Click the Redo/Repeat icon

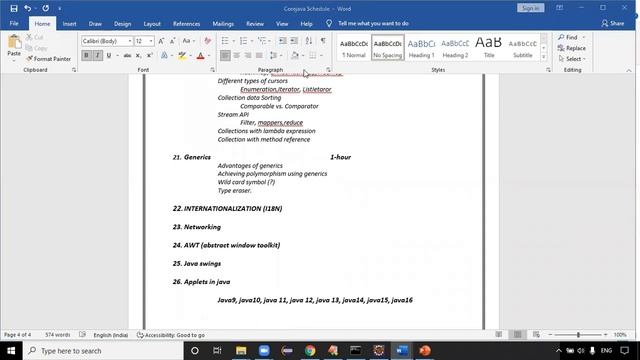coord(46,8)
